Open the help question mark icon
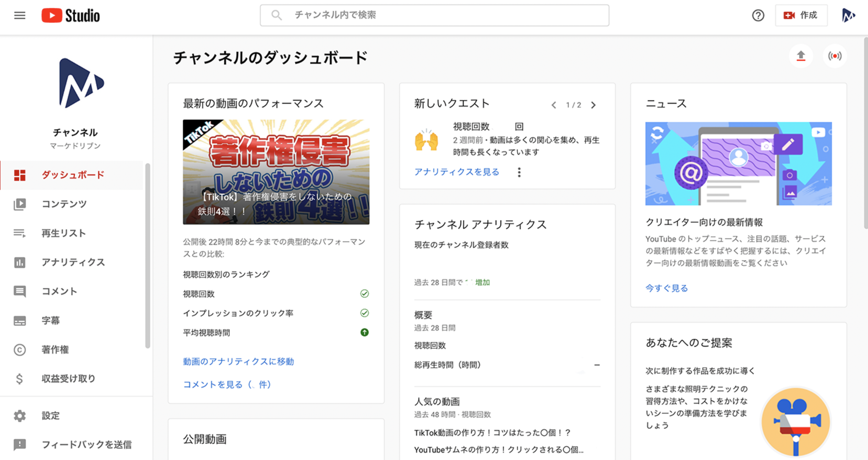Image resolution: width=868 pixels, height=460 pixels. (x=758, y=15)
